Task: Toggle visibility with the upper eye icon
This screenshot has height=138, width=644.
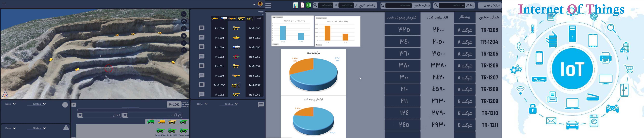Action: point(184,21)
